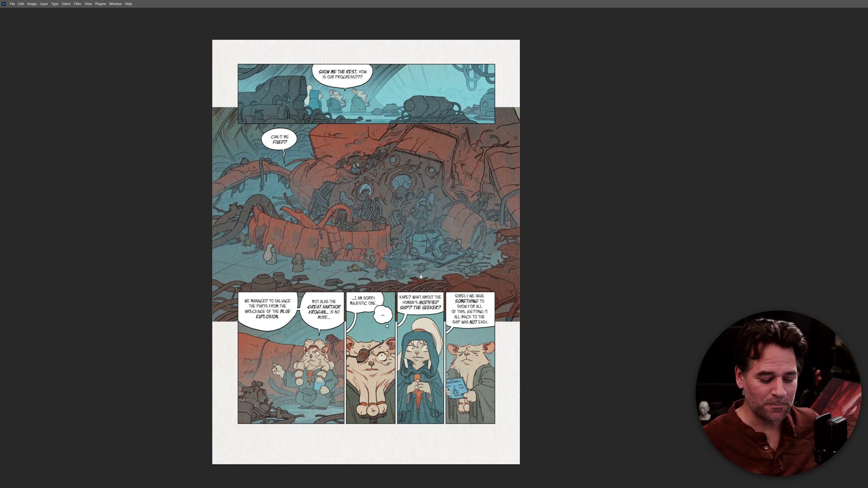The width and height of the screenshot is (868, 488).
Task: Open the Edit menu
Action: coord(21,4)
